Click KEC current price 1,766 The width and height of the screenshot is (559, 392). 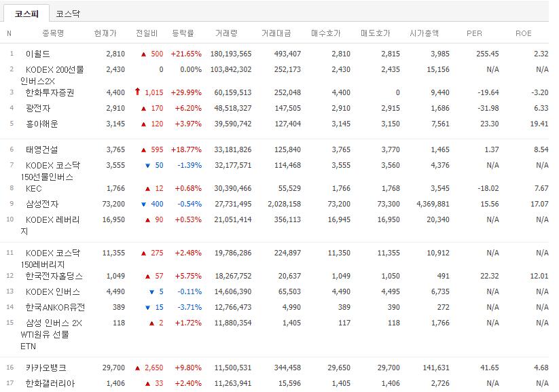[116, 188]
